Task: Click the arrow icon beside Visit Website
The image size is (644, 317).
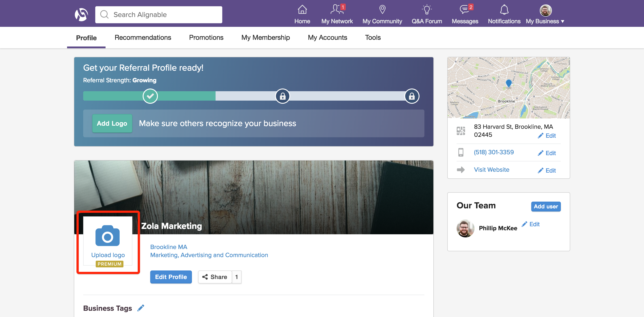Action: click(x=460, y=170)
